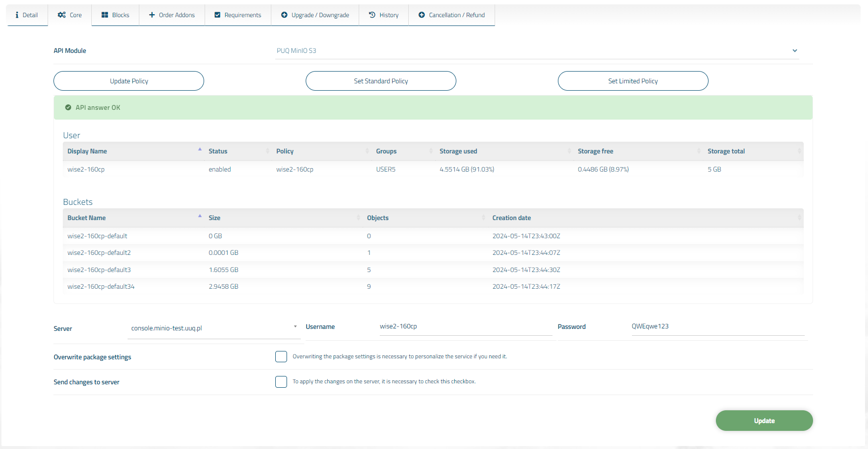
Task: Switch to the Core tab
Action: pos(70,15)
